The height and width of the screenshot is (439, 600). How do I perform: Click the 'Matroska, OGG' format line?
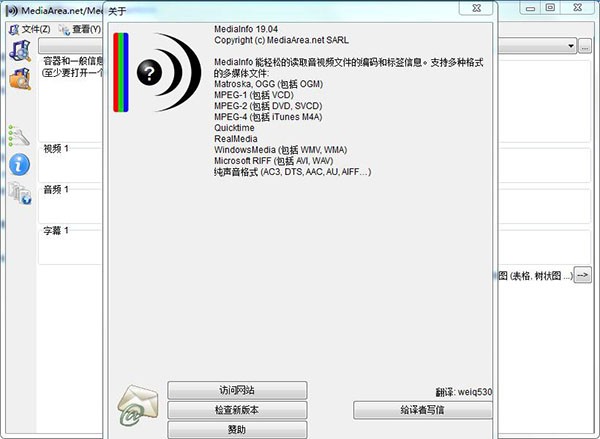pos(269,84)
